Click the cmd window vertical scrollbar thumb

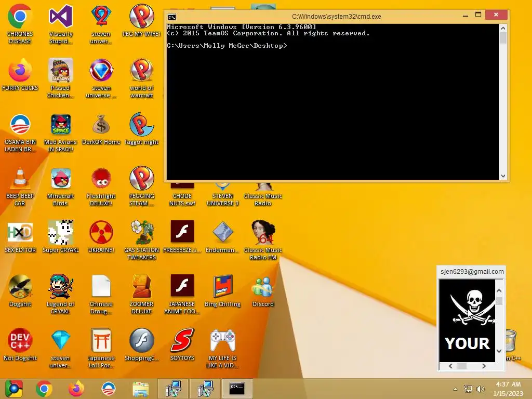pos(503,37)
